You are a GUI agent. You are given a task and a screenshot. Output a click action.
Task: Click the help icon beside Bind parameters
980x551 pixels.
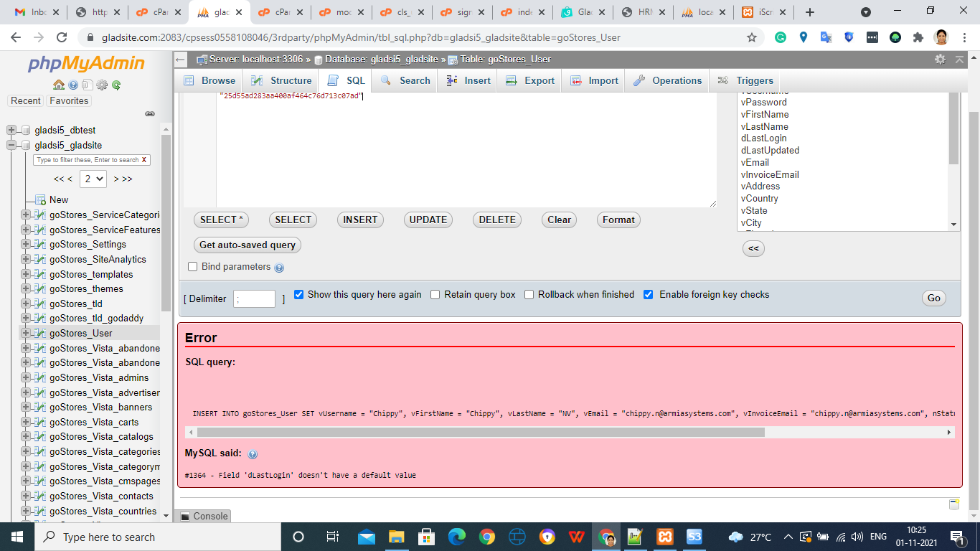(279, 268)
